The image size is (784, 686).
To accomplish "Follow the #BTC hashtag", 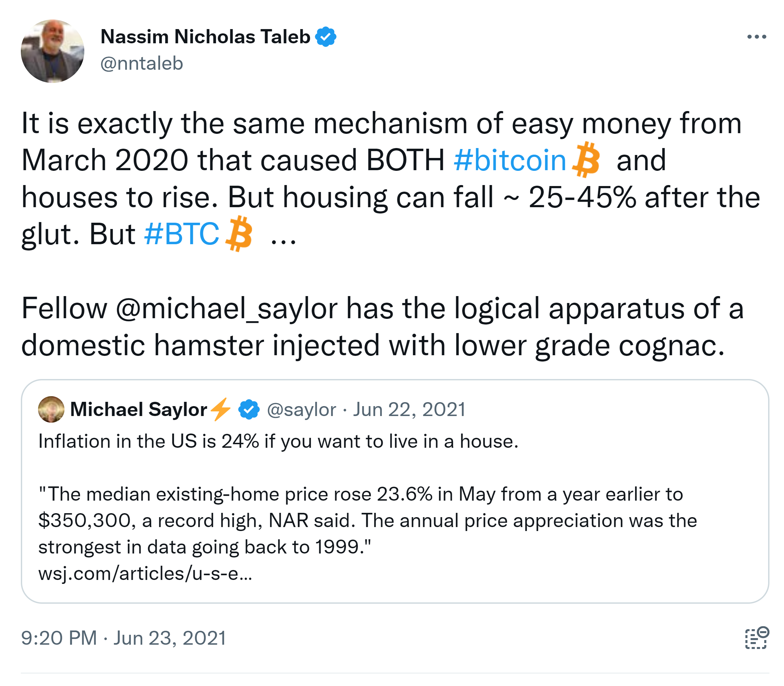I will (x=182, y=234).
